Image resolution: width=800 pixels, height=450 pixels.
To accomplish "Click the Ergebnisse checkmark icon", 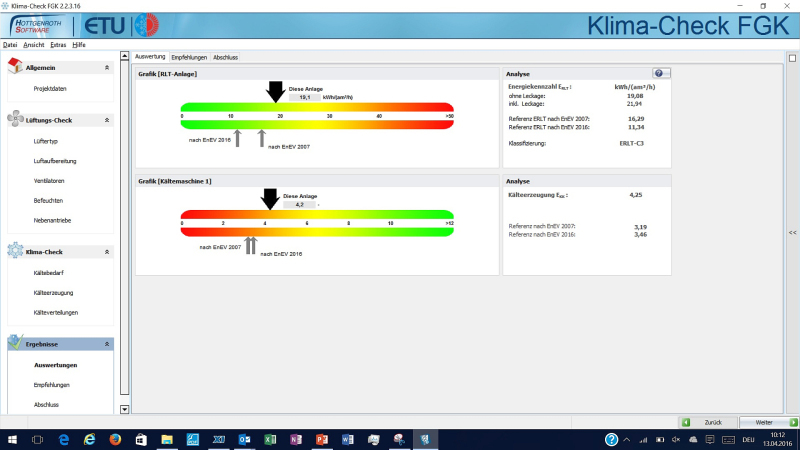I will pyautogui.click(x=15, y=342).
